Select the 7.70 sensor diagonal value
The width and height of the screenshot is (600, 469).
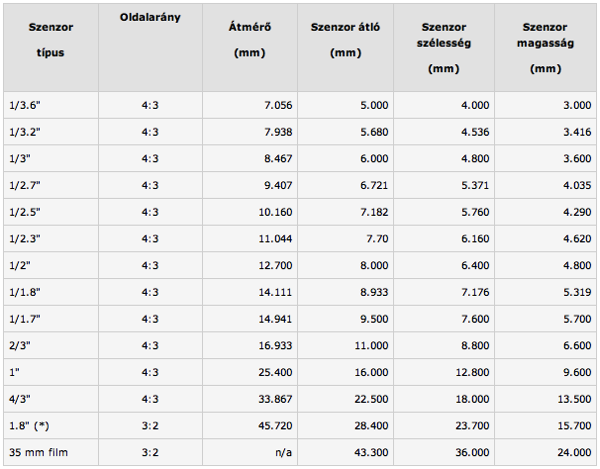click(x=377, y=239)
